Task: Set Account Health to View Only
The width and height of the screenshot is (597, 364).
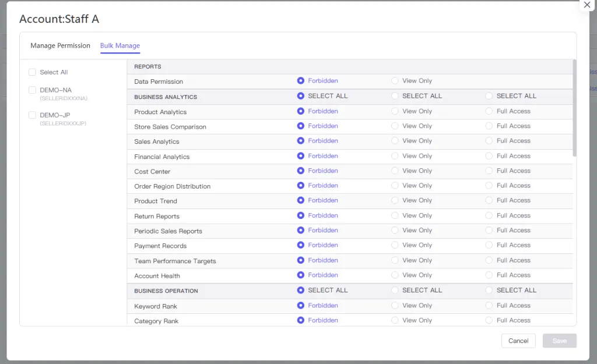Action: [395, 275]
